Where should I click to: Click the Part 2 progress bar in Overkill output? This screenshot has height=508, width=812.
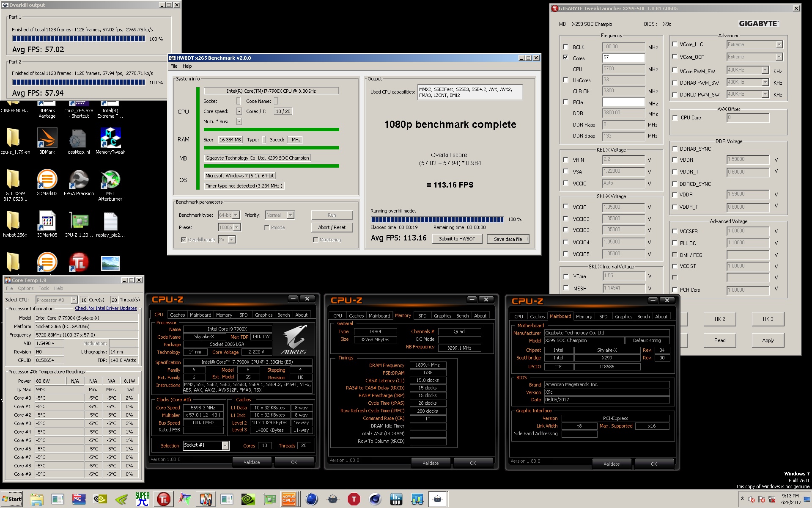79,82
